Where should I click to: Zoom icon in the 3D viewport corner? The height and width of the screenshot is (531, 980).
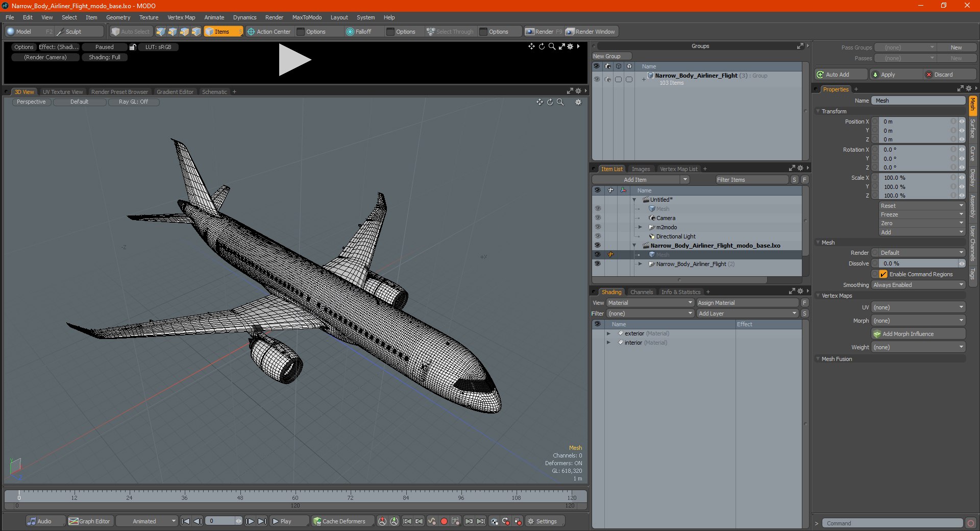coord(560,102)
